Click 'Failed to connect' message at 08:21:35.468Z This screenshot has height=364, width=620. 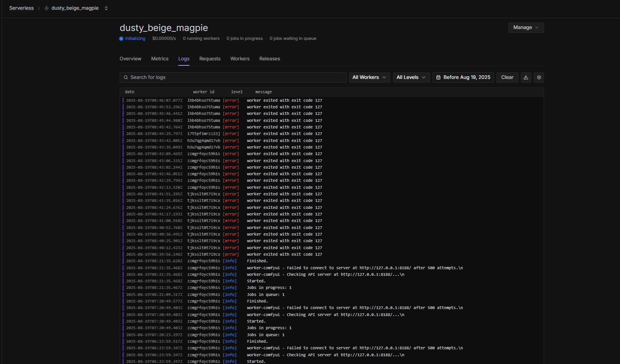(x=355, y=268)
